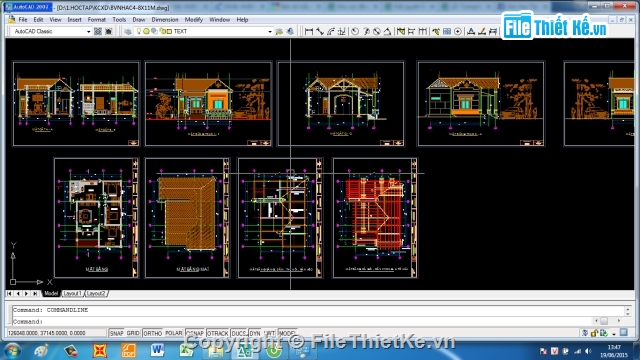Toggle OSNAP object snap
The image size is (640, 360).
point(195,333)
